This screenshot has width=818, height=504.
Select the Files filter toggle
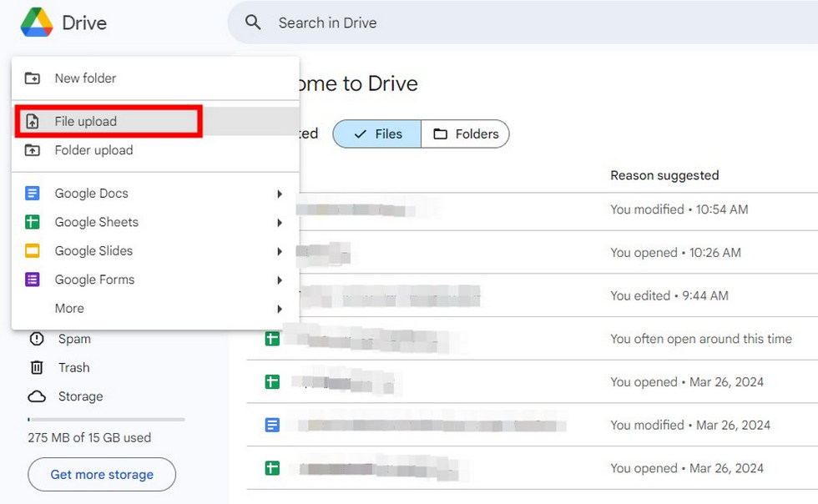[x=377, y=134]
